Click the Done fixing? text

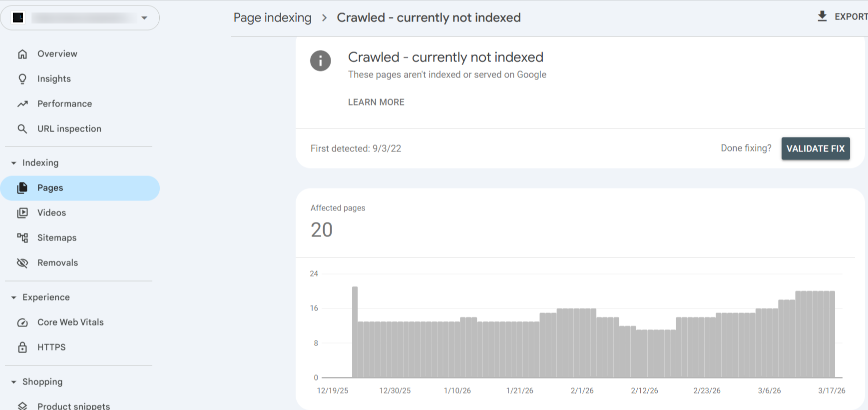click(x=746, y=148)
